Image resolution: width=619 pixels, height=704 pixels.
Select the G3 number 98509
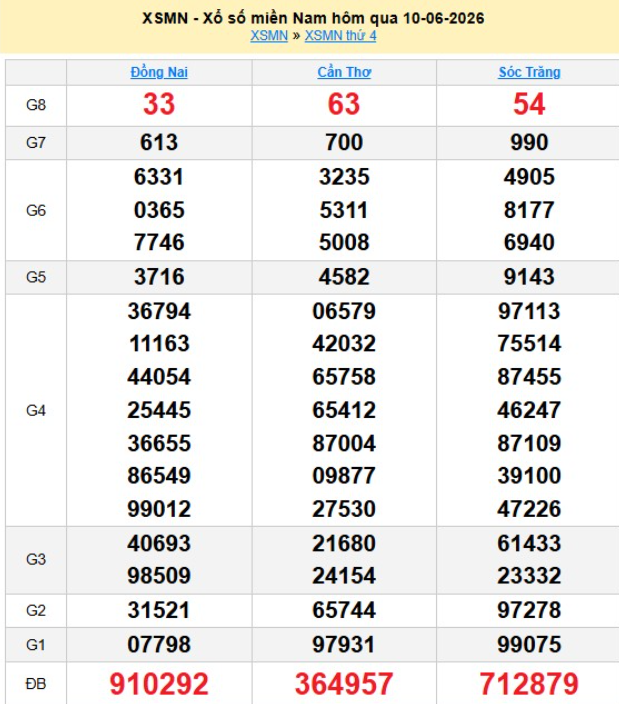[159, 576]
